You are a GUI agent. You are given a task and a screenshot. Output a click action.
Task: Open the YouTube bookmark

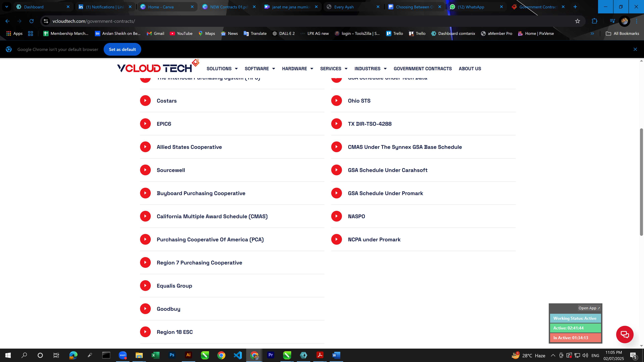[181, 34]
